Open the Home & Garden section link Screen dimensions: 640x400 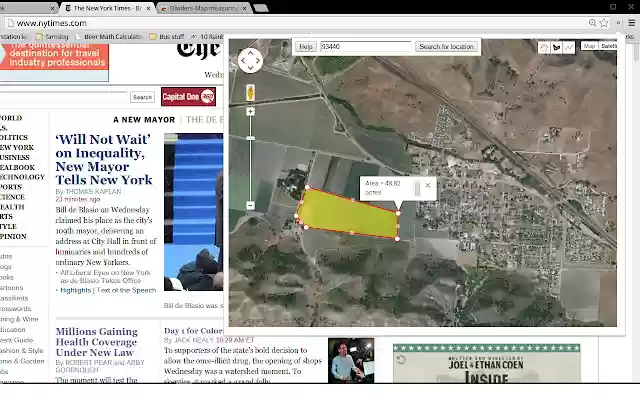[x=22, y=361]
